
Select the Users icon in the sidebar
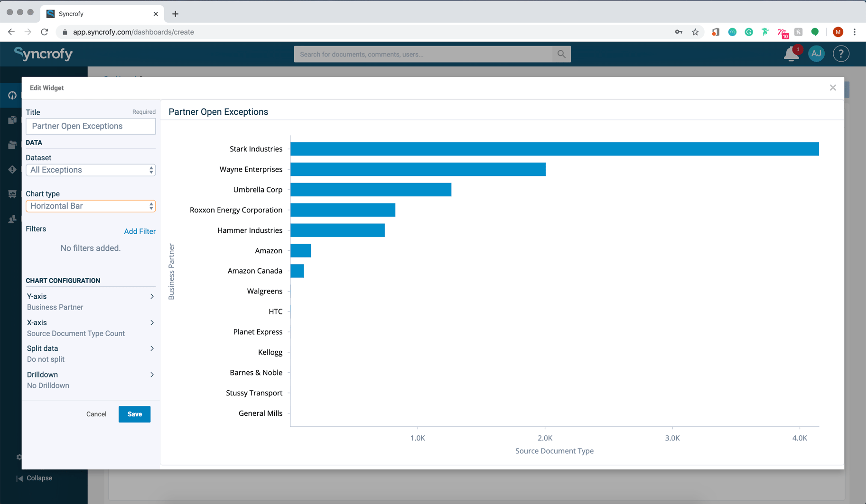click(12, 219)
